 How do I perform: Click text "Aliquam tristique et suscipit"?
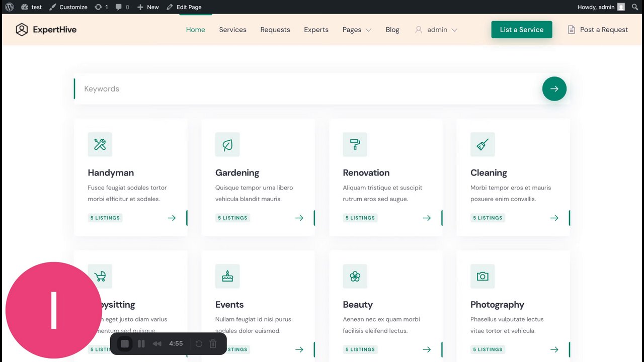tap(382, 188)
